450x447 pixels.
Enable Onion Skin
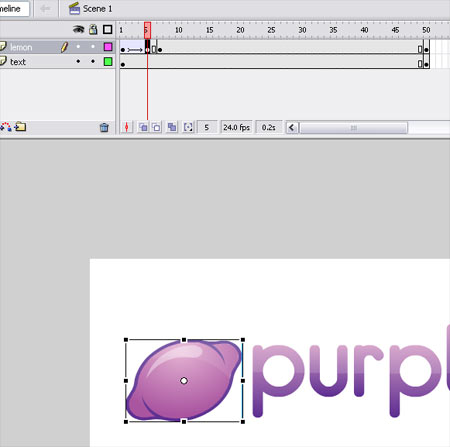(143, 127)
